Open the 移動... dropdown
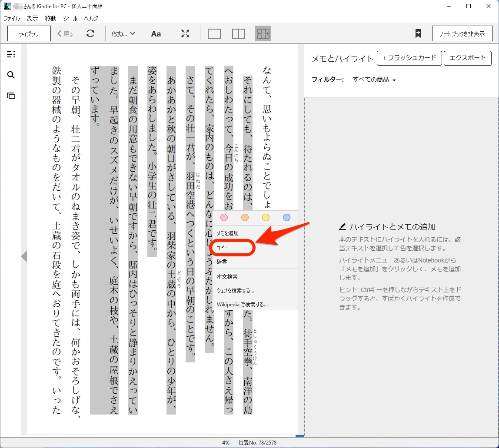The height and width of the screenshot is (448, 499). [123, 34]
